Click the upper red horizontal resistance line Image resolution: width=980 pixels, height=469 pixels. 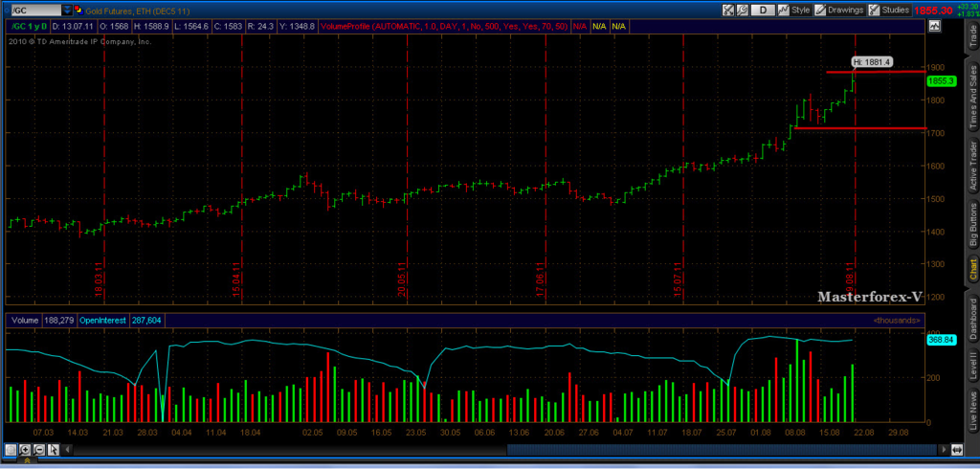click(x=877, y=72)
